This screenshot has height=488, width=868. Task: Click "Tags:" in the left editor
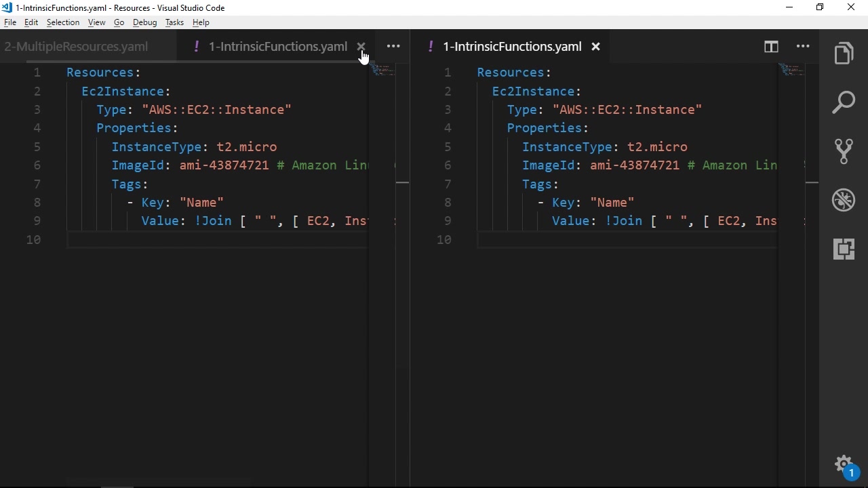click(130, 184)
